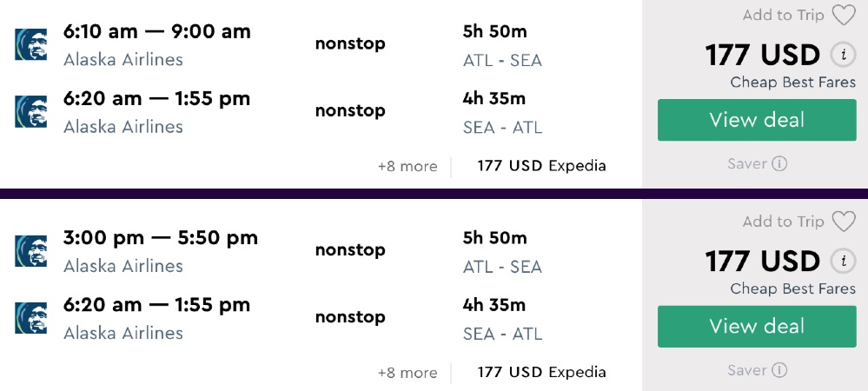Expand +8 more options on second result

point(407,373)
